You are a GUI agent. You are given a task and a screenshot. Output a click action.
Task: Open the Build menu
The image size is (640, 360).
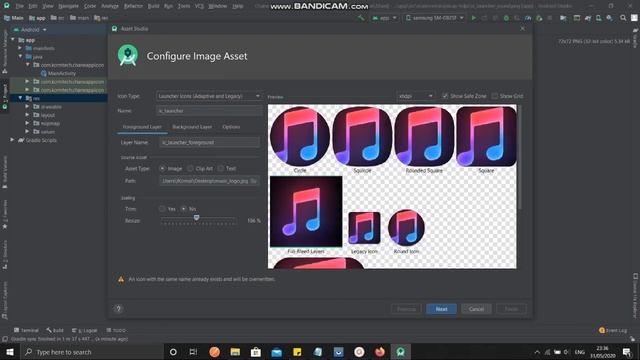[x=153, y=6]
